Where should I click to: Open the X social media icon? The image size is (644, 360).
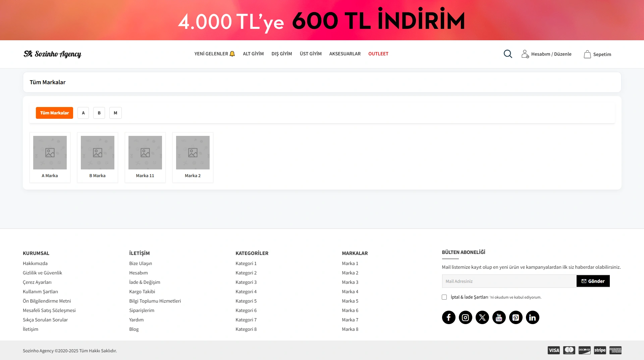[x=482, y=317]
